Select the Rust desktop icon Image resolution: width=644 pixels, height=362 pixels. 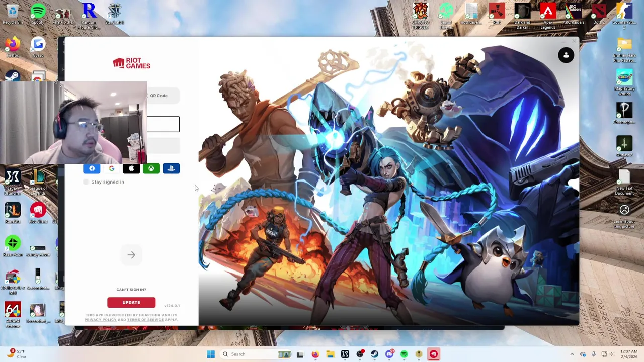click(497, 14)
